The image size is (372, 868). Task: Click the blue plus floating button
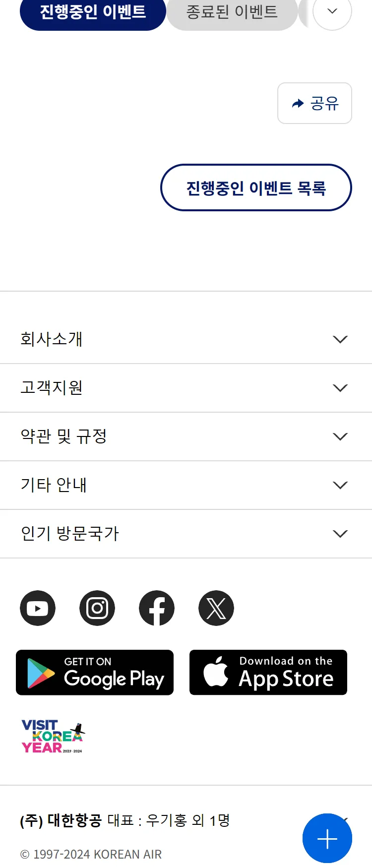point(327,838)
